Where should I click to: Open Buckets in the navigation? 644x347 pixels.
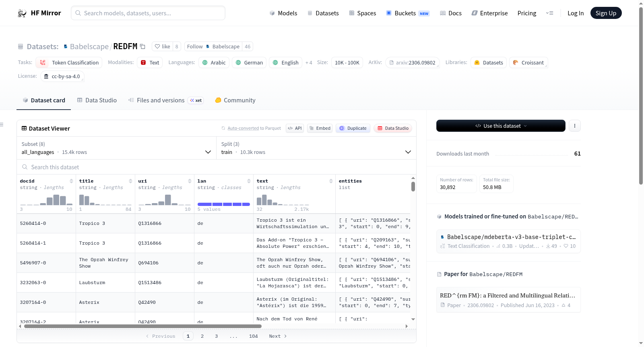coord(408,13)
